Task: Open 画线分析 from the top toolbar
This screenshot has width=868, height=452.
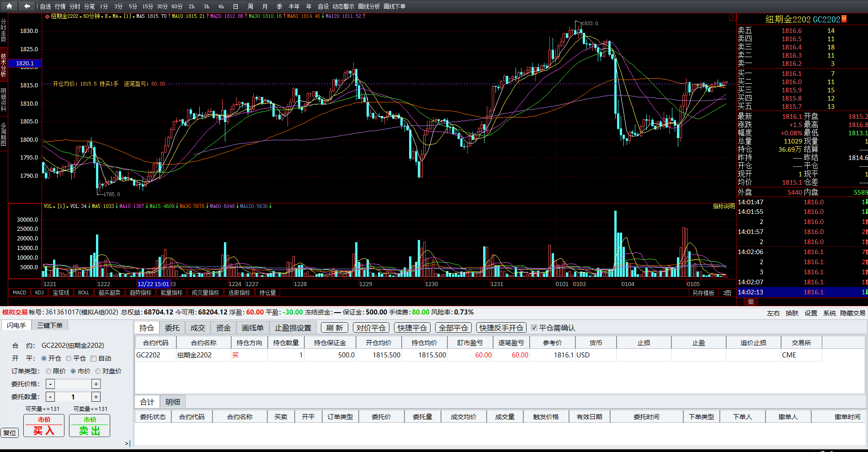Action: [369, 6]
